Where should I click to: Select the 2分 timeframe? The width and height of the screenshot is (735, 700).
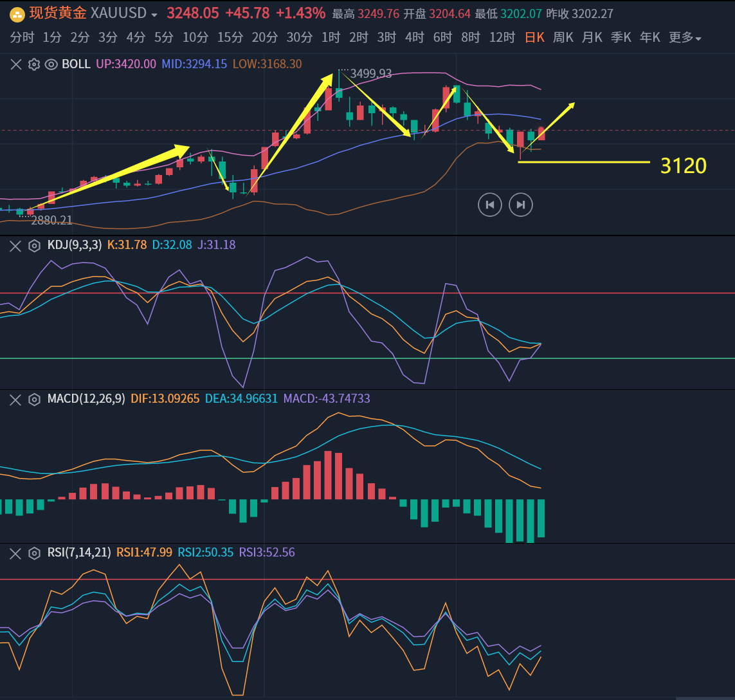pyautogui.click(x=80, y=37)
